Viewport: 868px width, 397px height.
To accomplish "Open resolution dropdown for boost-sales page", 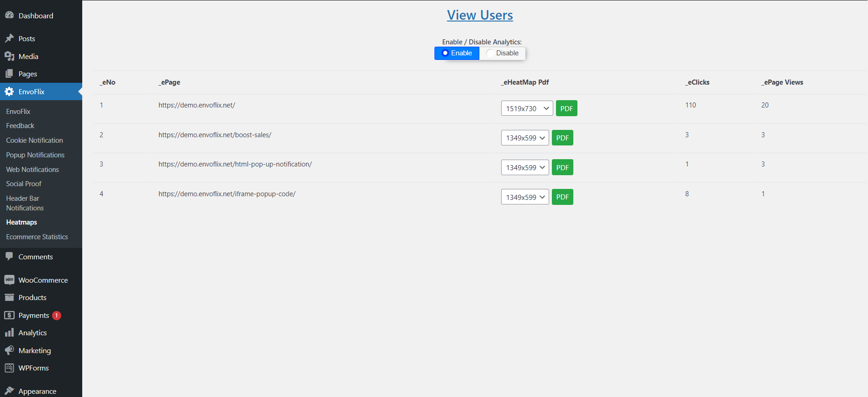I will (525, 138).
